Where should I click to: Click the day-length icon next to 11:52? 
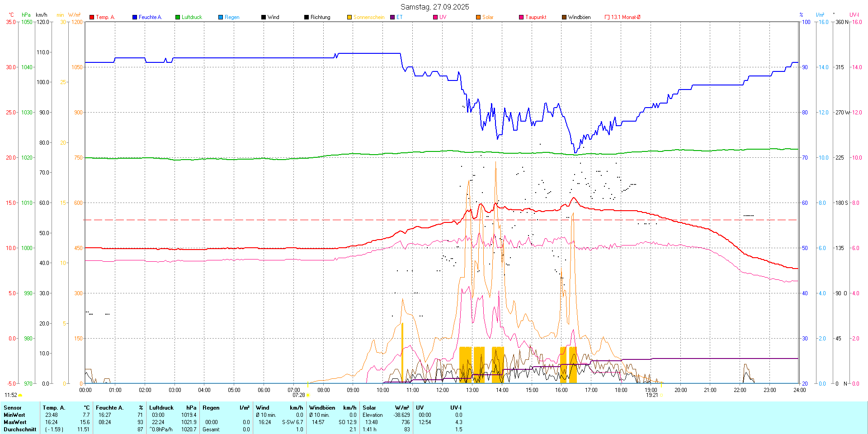click(20, 395)
